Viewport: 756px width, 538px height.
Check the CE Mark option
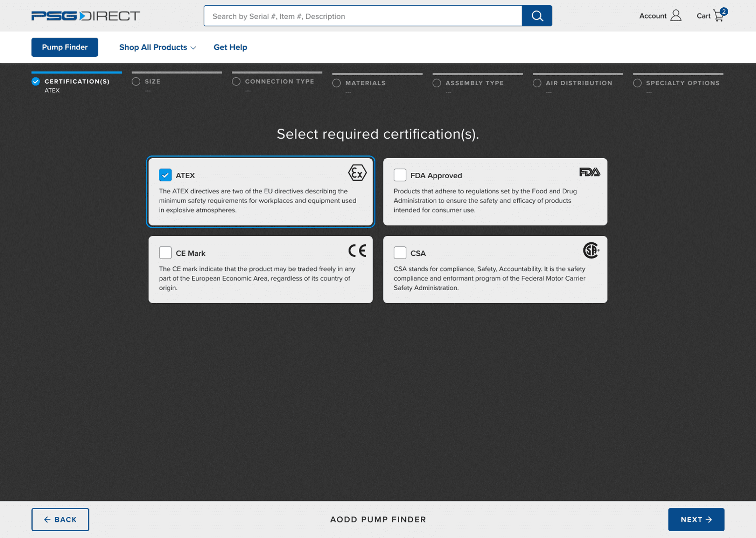click(165, 253)
